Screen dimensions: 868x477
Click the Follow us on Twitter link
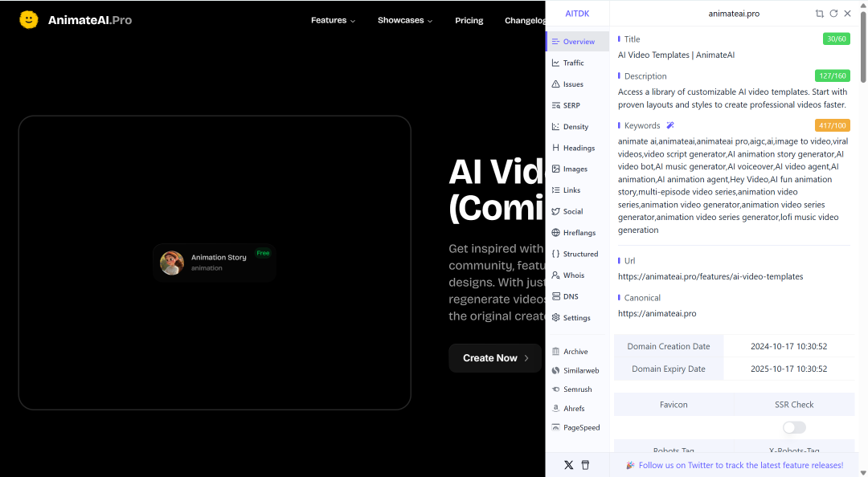[741, 466]
